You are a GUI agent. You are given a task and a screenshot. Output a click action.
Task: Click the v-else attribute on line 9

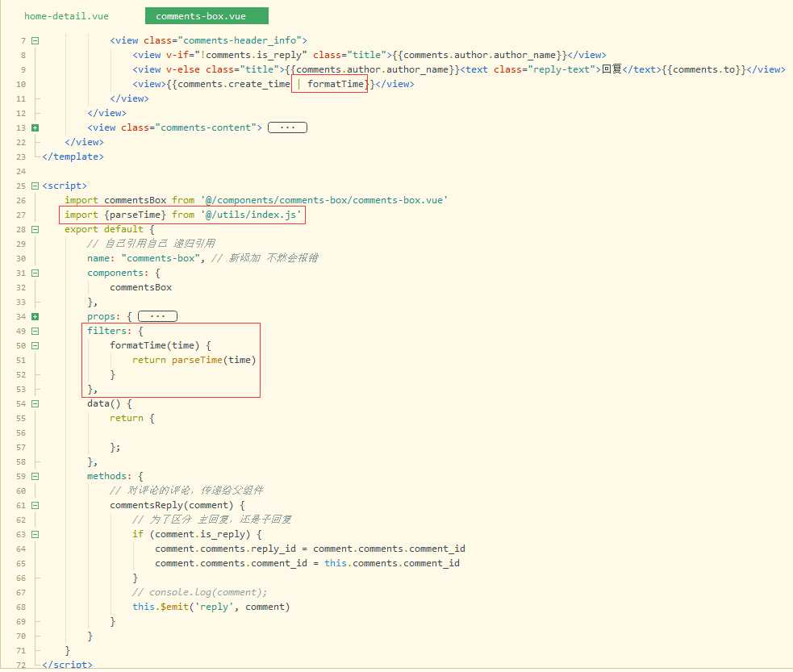[x=182, y=69]
